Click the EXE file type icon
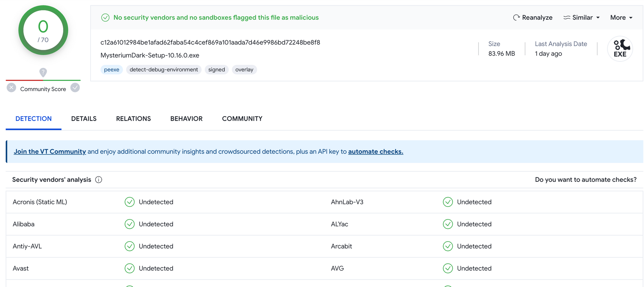 (620, 49)
